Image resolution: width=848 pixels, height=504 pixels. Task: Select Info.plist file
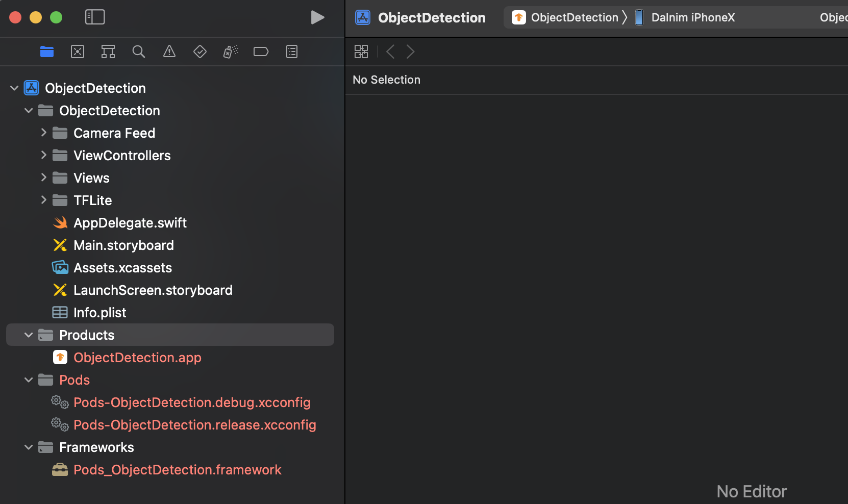99,313
